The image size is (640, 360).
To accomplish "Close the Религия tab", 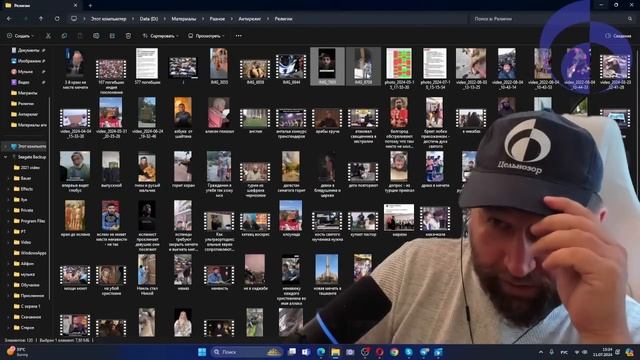I will (75, 6).
